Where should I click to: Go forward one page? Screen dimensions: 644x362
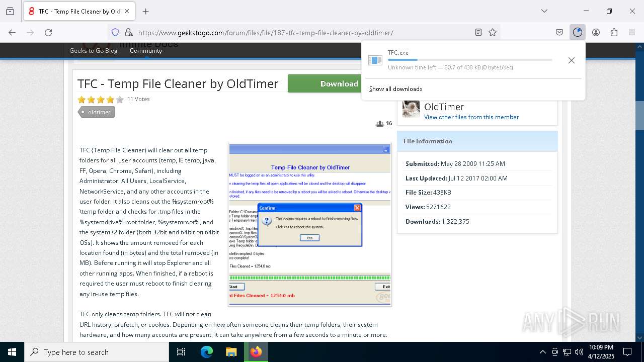point(30,32)
